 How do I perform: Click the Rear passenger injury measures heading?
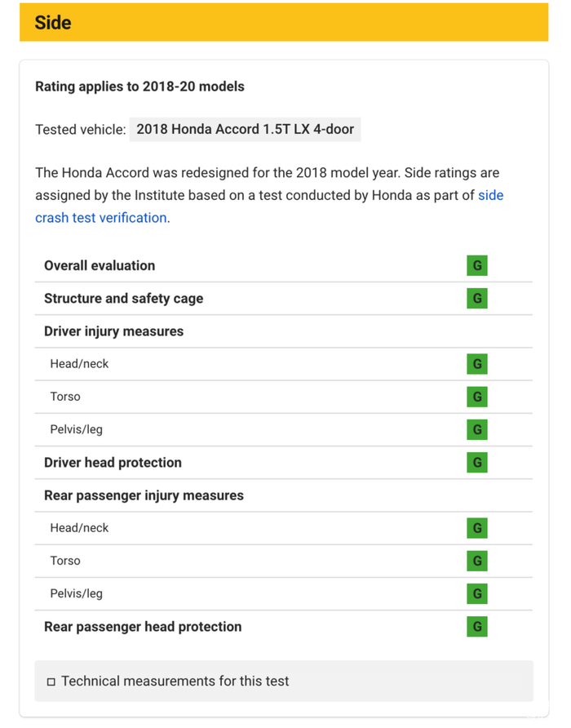144,495
